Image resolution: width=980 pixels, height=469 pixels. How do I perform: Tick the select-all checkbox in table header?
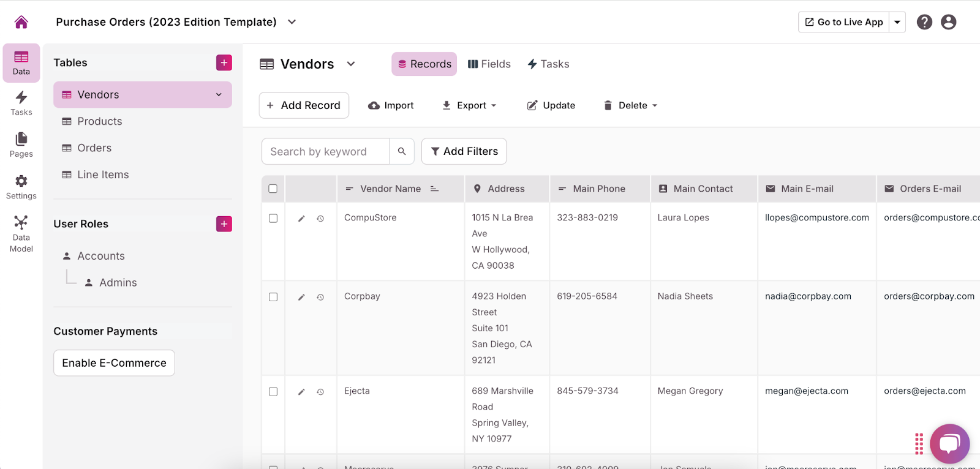coord(273,189)
